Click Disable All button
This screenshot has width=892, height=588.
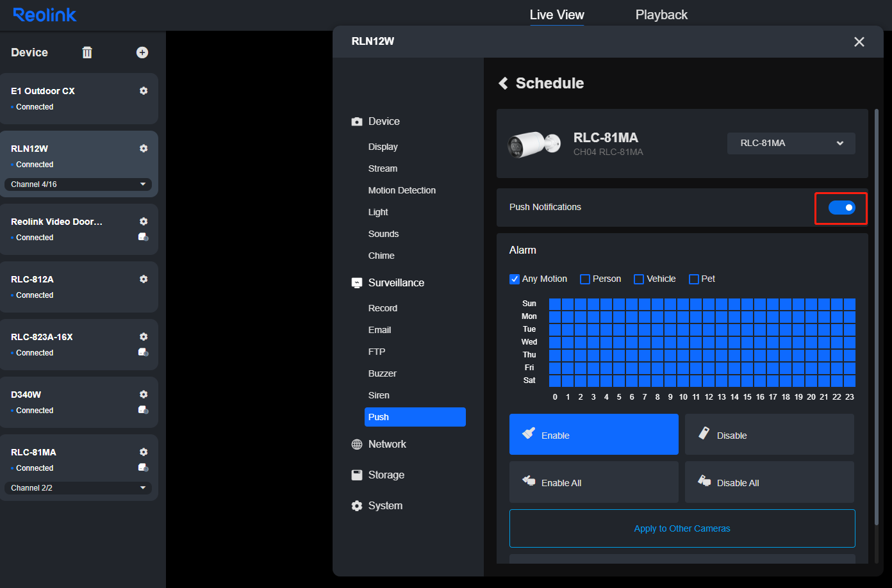click(x=770, y=482)
